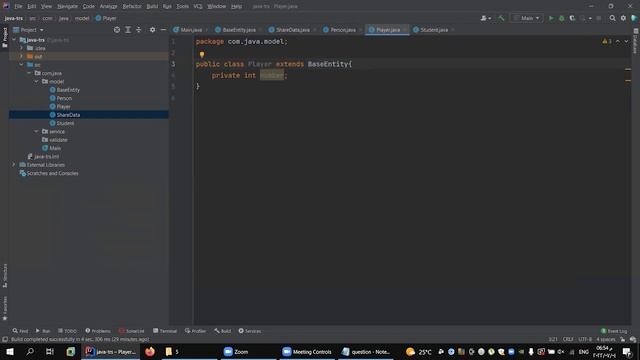Open the Refactor menu
Screen dimensions: 640x360
click(132, 7)
